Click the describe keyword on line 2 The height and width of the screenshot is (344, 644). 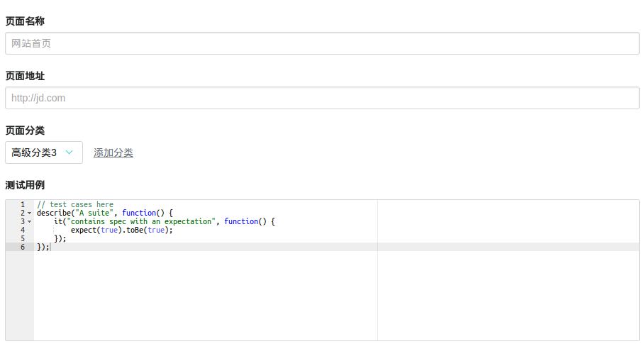(x=54, y=213)
